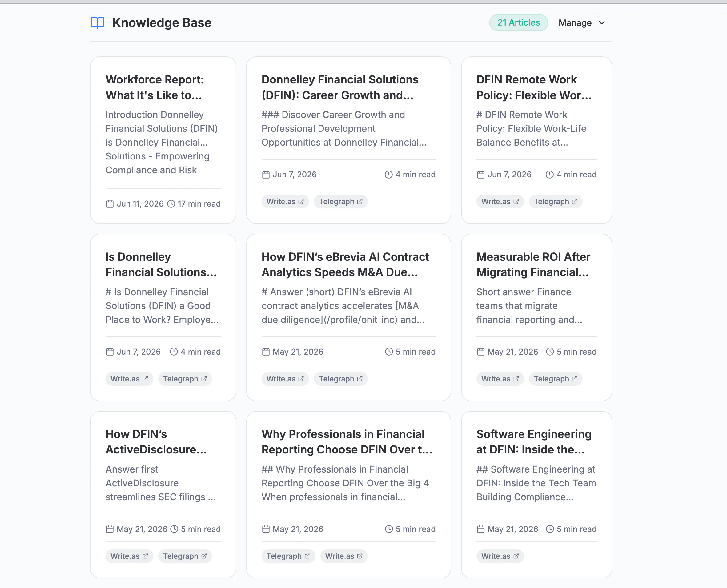Click Write.as link on Measurable ROI card
Screen dimensions: 727x588
(500, 379)
